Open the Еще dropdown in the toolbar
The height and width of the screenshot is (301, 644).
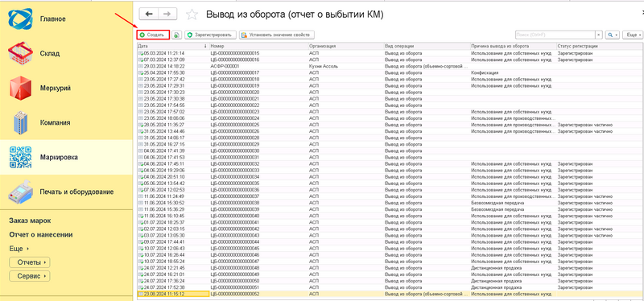click(633, 35)
